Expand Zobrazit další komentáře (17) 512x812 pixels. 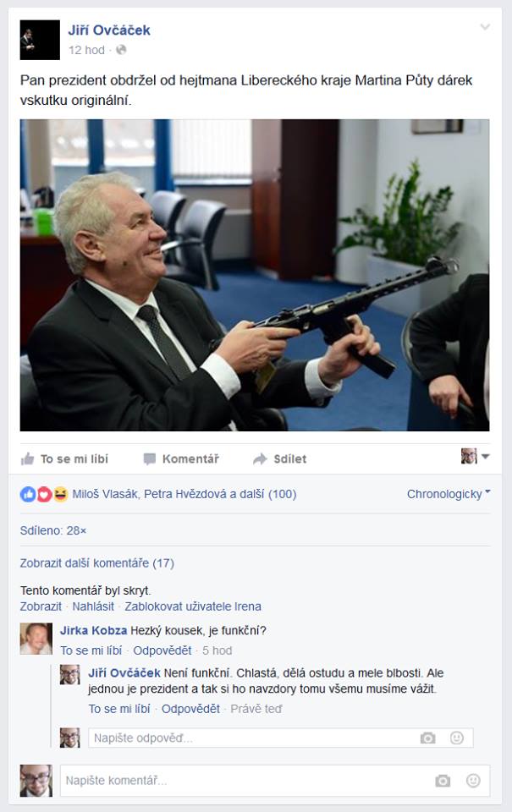point(97,563)
